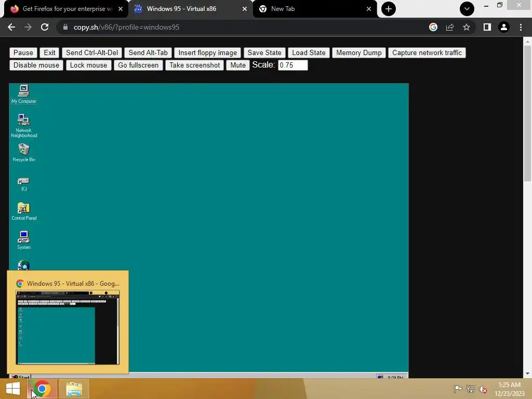Reload the current page

(x=45, y=27)
